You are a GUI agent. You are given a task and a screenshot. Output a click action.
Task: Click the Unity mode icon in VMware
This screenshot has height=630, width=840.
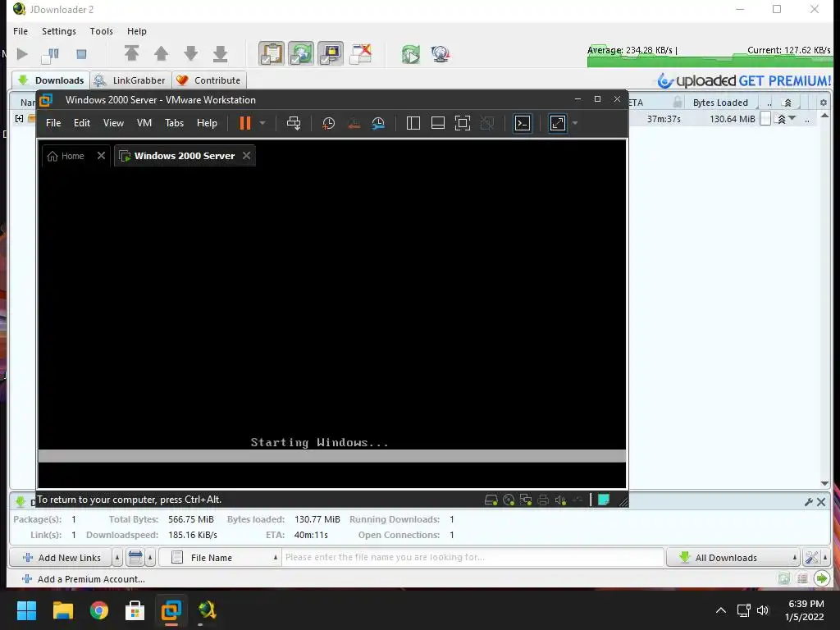[x=487, y=123]
